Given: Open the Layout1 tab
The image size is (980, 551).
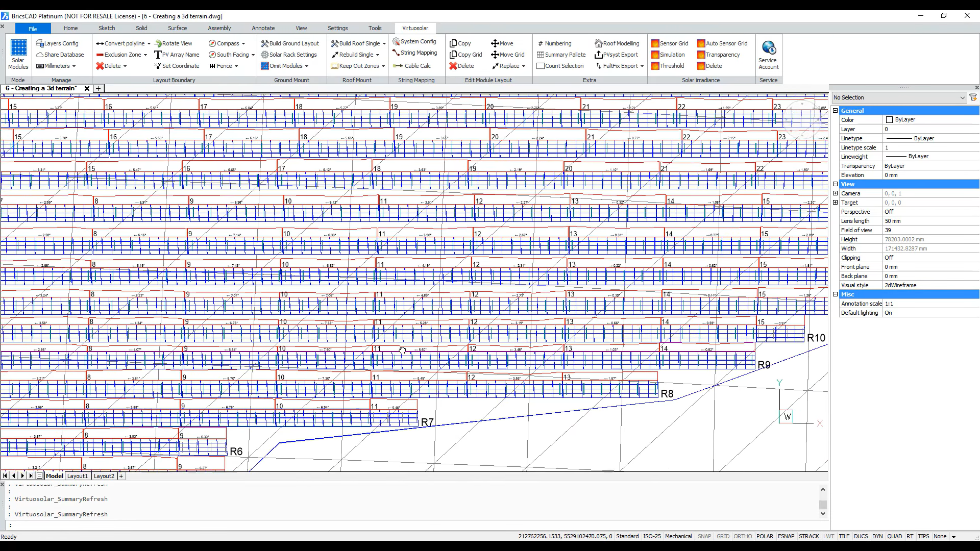Looking at the screenshot, I should point(78,476).
